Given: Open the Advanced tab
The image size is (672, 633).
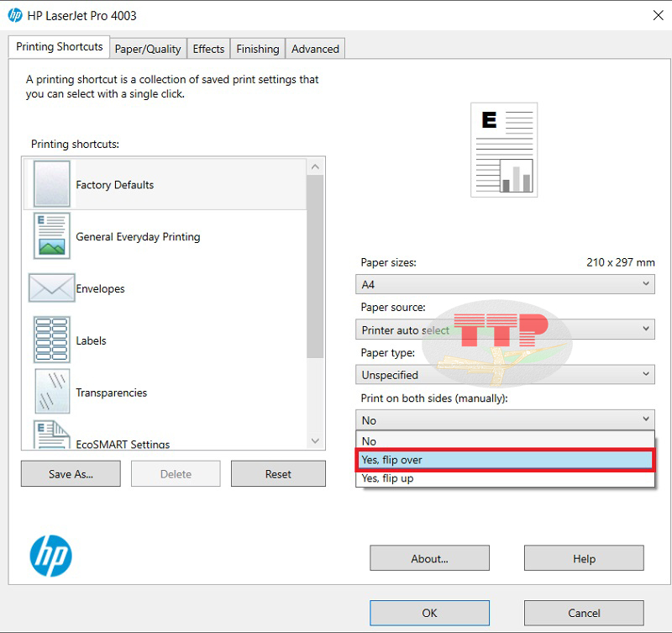Looking at the screenshot, I should pyautogui.click(x=315, y=49).
